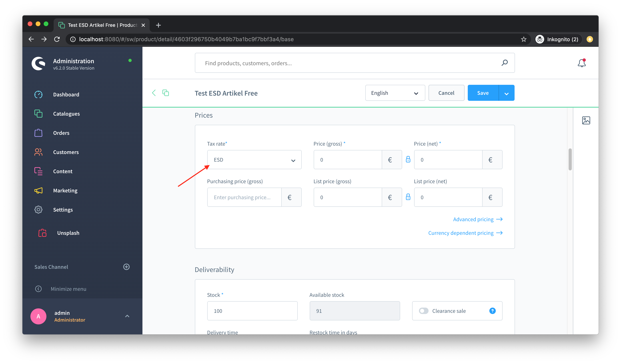Open the media sidebar panel icon

click(587, 120)
